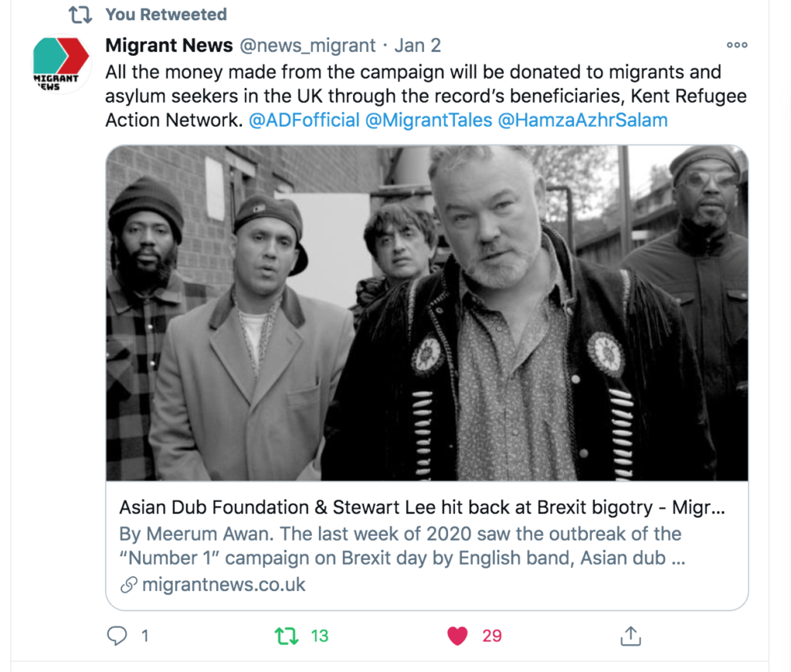Click the retweet count 13
The height and width of the screenshot is (672, 791).
pyautogui.click(x=319, y=636)
